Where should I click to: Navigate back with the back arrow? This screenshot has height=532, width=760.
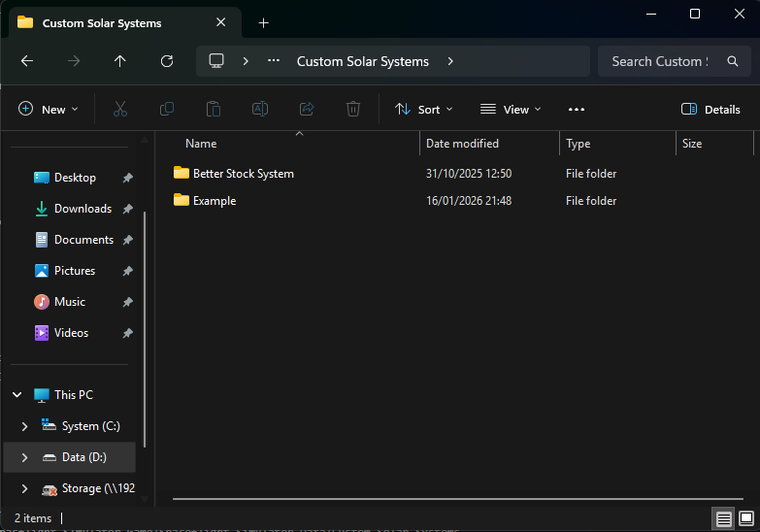coord(27,61)
